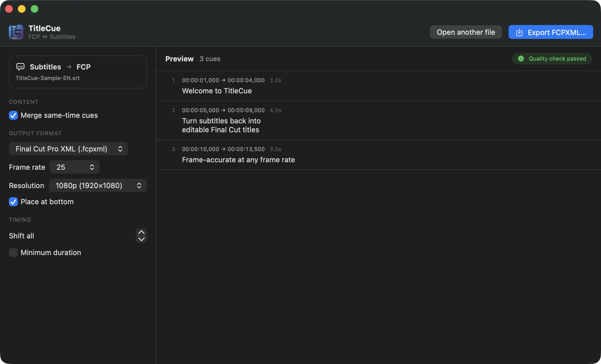Click the Open another file button
Image resolution: width=601 pixels, height=364 pixels.
point(466,32)
